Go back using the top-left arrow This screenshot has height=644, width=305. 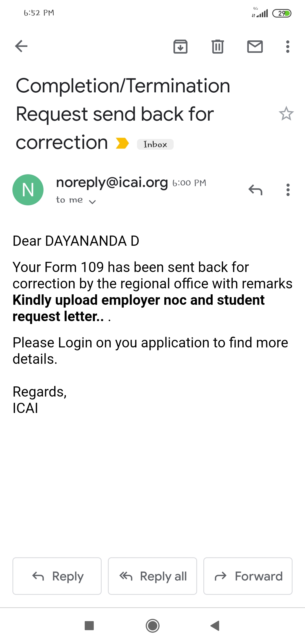pyautogui.click(x=21, y=46)
